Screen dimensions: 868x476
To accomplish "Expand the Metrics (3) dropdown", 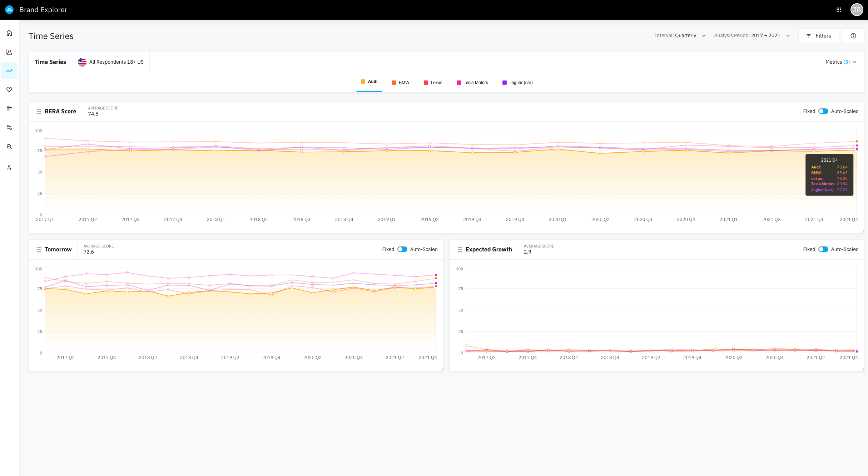I will point(840,62).
